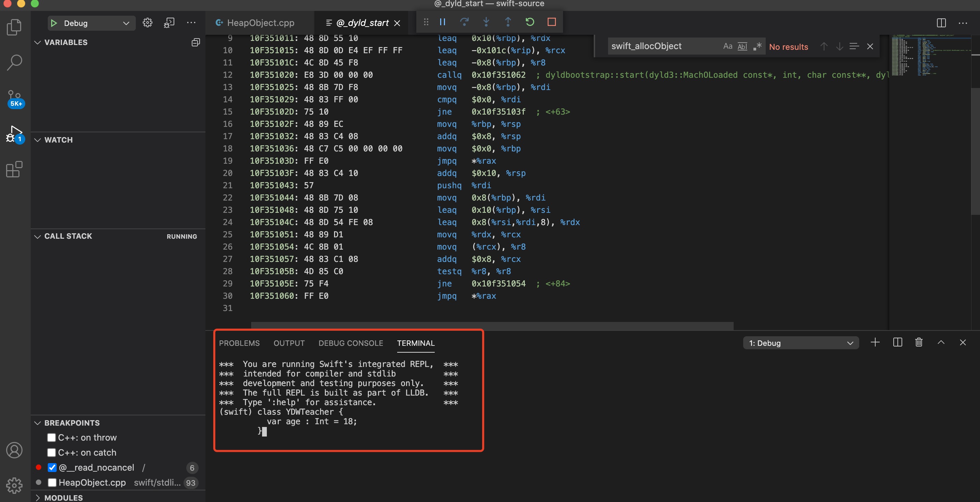Collapse all variables icon
The height and width of the screenshot is (502, 980).
pyautogui.click(x=196, y=42)
